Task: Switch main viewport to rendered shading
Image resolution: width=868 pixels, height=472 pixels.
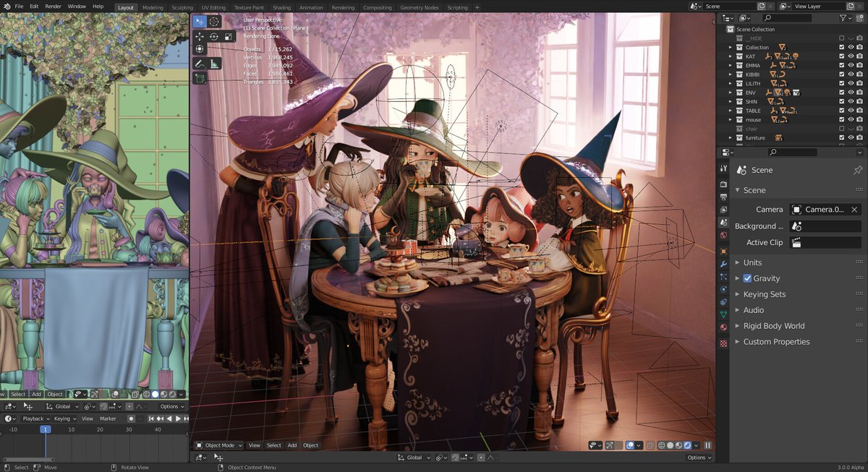Action: coord(687,445)
